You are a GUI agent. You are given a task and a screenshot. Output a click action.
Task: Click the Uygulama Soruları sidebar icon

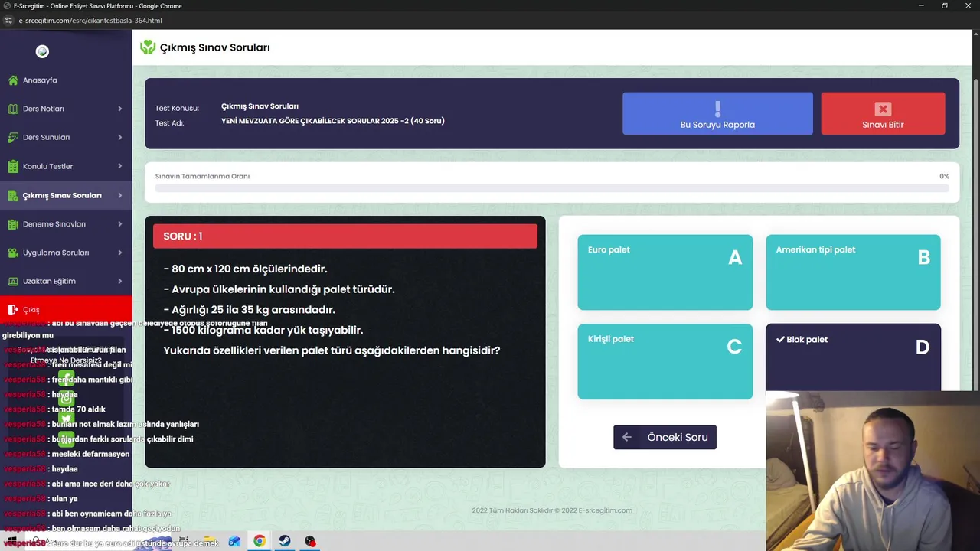pos(13,253)
